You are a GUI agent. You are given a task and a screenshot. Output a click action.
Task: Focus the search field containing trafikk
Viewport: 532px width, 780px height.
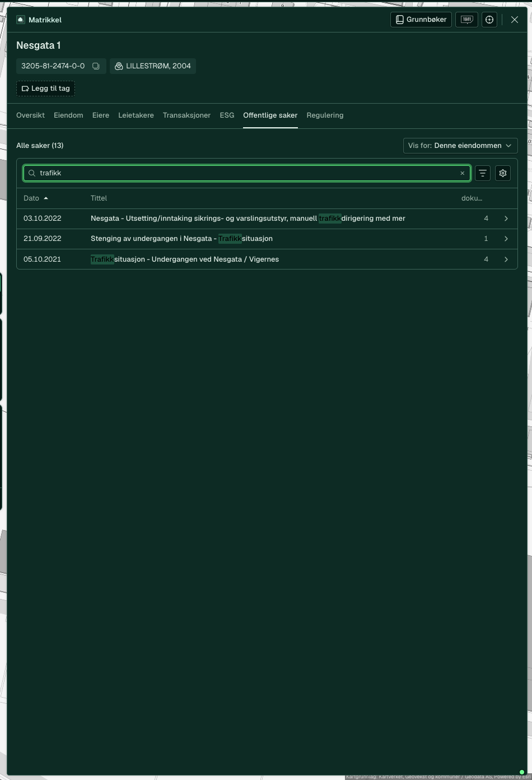pos(247,173)
